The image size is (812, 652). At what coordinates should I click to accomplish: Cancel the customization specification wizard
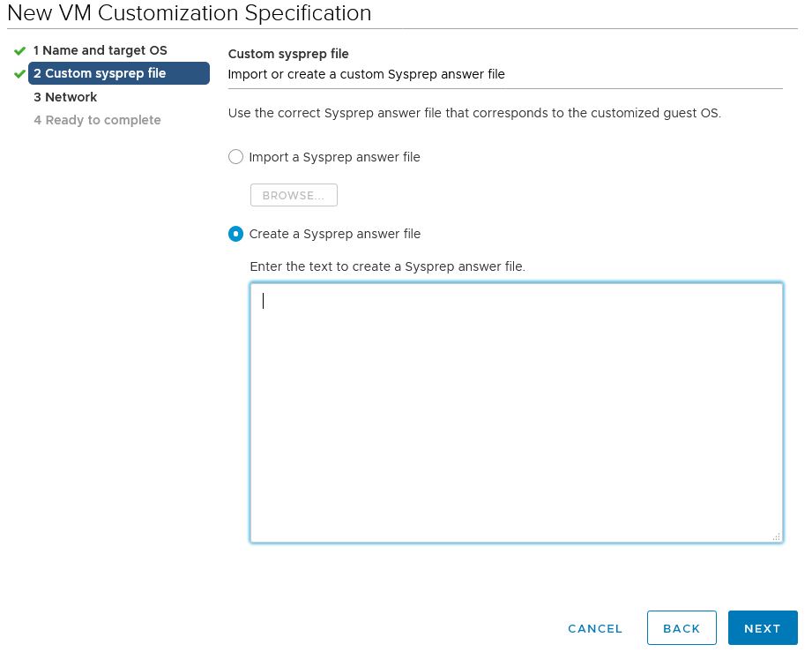tap(595, 628)
